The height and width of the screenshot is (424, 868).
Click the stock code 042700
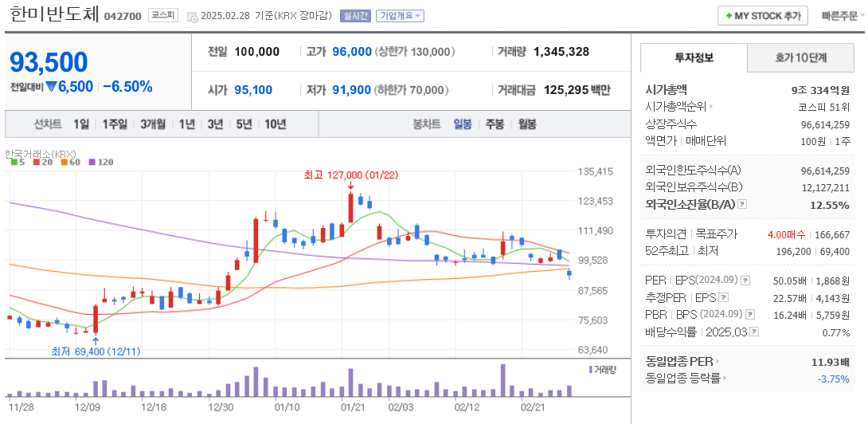point(123,16)
